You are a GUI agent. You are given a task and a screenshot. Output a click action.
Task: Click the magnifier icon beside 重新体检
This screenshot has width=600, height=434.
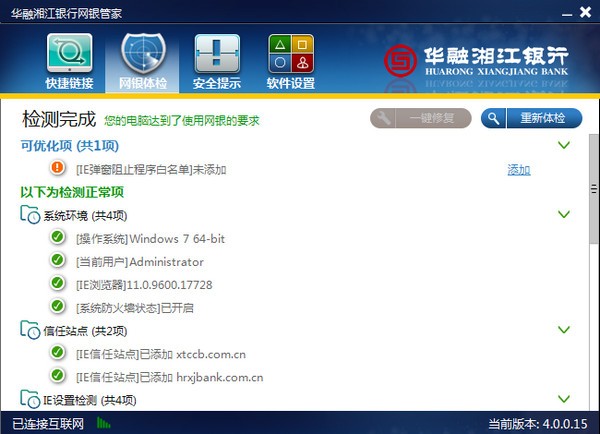tap(494, 118)
